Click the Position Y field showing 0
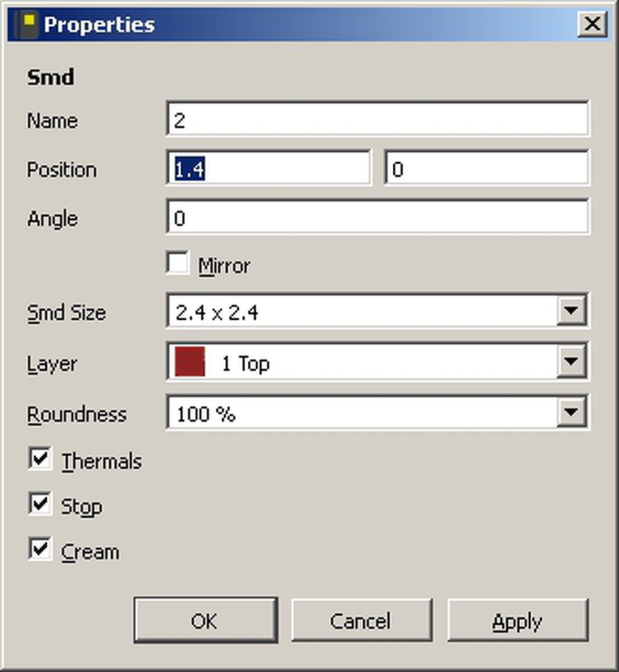Screen dimensions: 619x672 (x=487, y=169)
